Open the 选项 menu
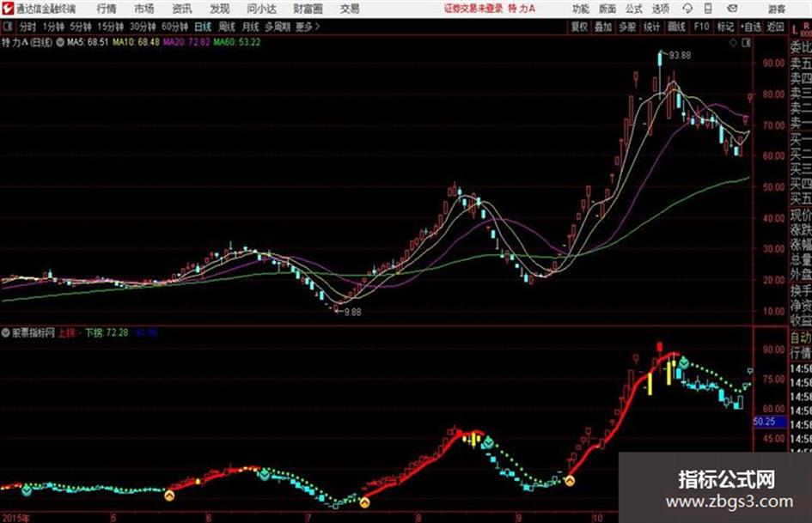Viewport: 812px width, 523px height. [661, 9]
